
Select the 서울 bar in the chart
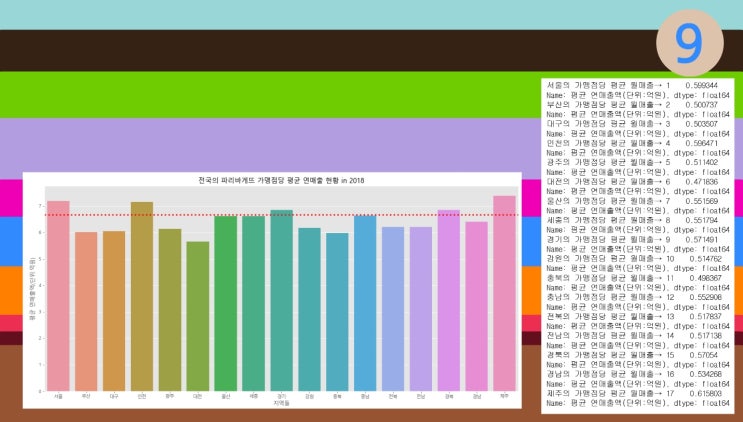pyautogui.click(x=58, y=296)
